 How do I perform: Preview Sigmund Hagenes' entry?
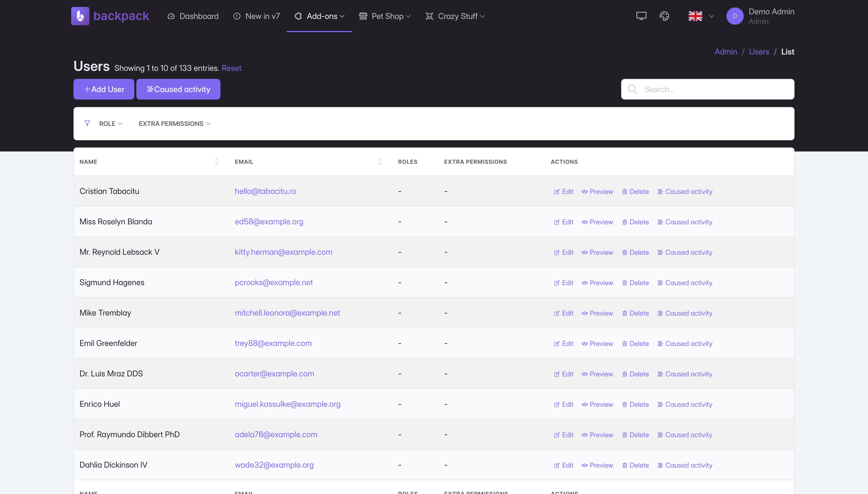pos(597,283)
